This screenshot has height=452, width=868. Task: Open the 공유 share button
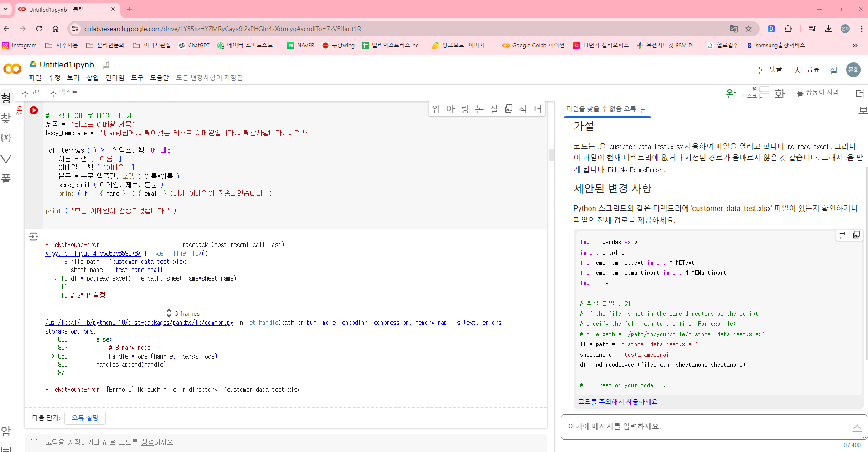tap(807, 70)
